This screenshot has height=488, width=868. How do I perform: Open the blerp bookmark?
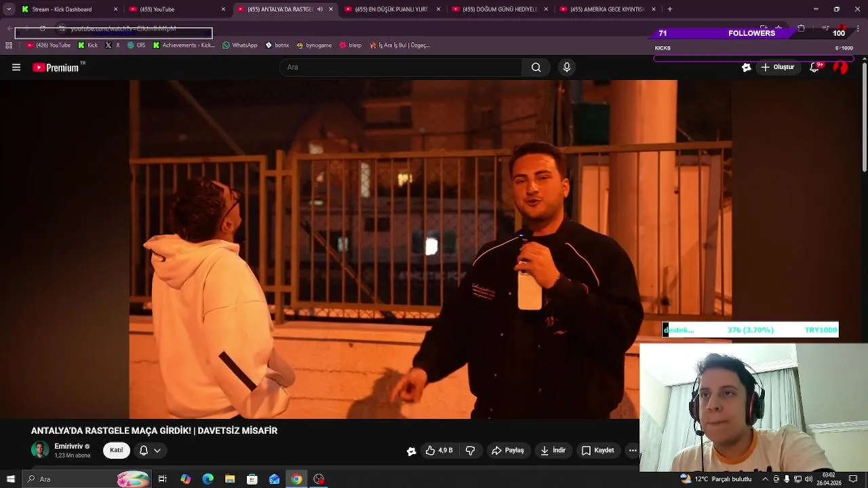tap(351, 45)
